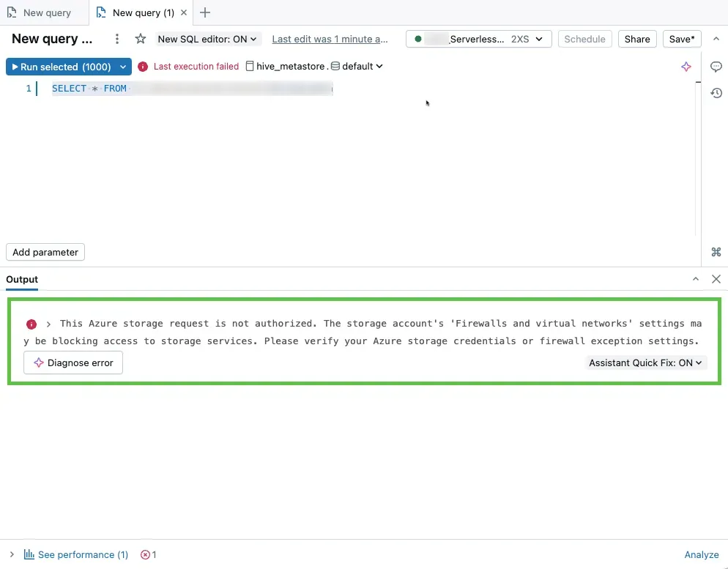Open the three-dot kebab menu
The height and width of the screenshot is (569, 728).
[x=117, y=39]
